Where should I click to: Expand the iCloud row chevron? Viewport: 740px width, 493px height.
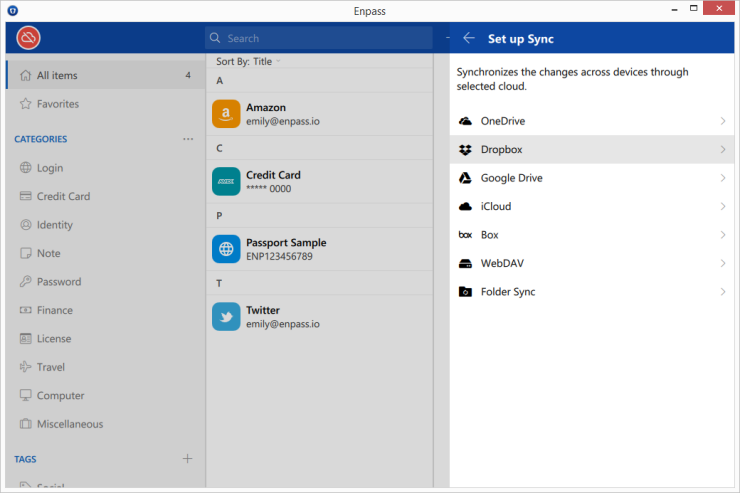coord(723,206)
